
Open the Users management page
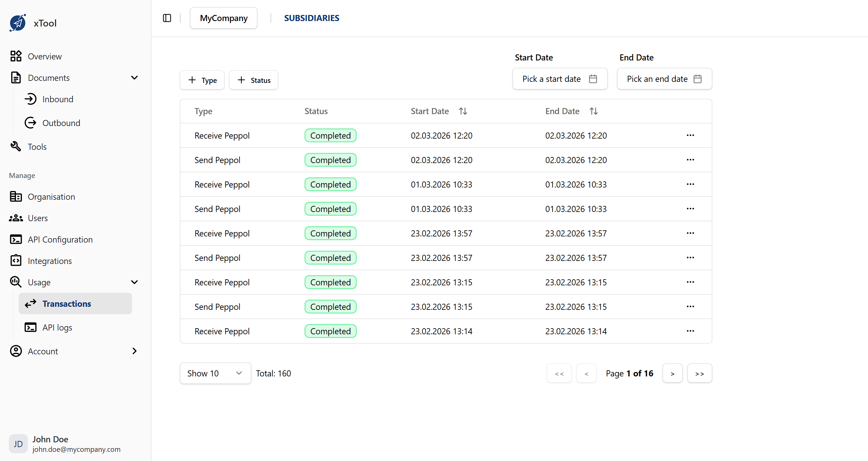(x=37, y=218)
